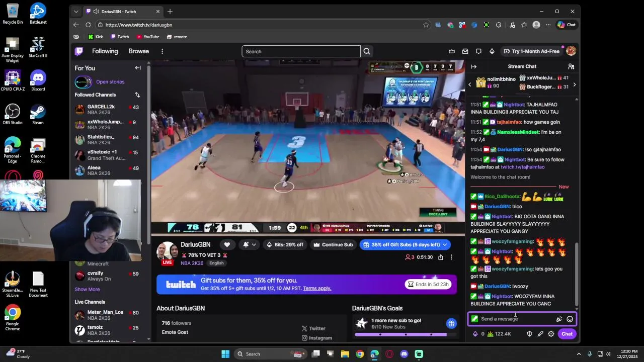The image size is (644, 362).
Task: Mute the DariusGBN tab speaker icon
Action: click(x=96, y=12)
